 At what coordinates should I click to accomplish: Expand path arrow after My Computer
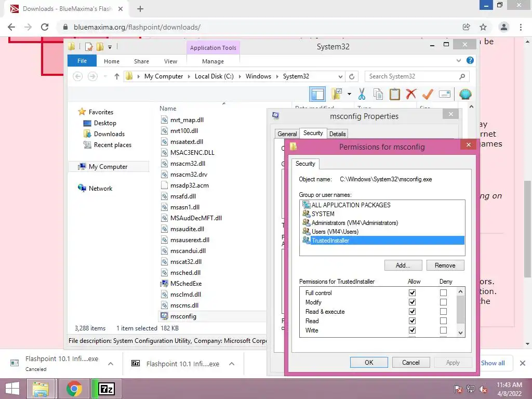189,76
